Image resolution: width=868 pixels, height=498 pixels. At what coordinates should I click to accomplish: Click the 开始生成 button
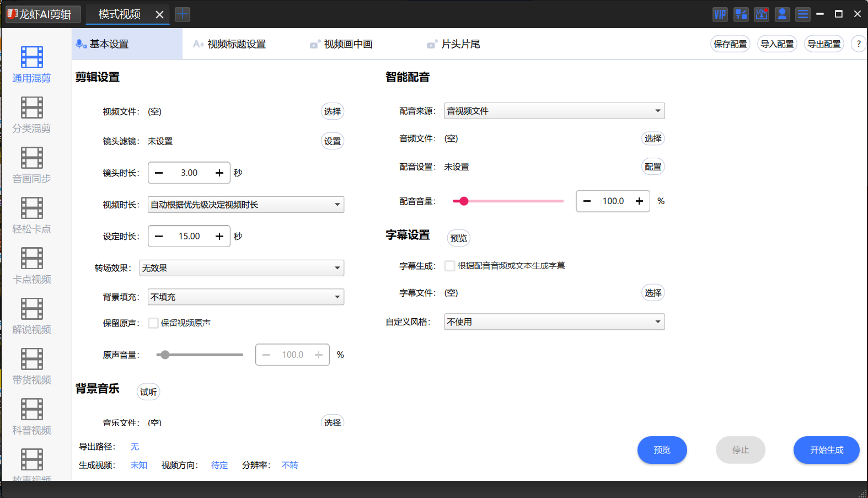click(x=826, y=450)
